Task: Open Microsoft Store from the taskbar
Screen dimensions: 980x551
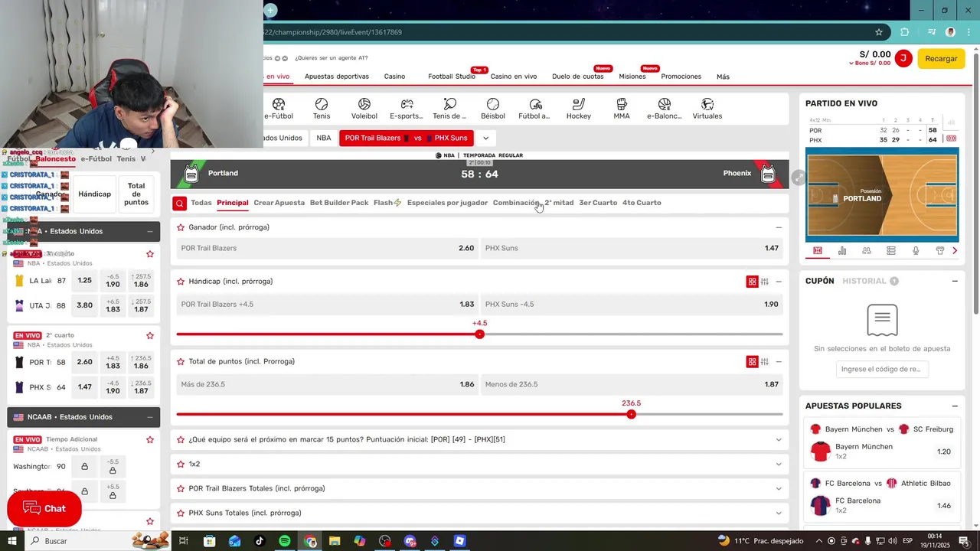Action: click(x=209, y=541)
